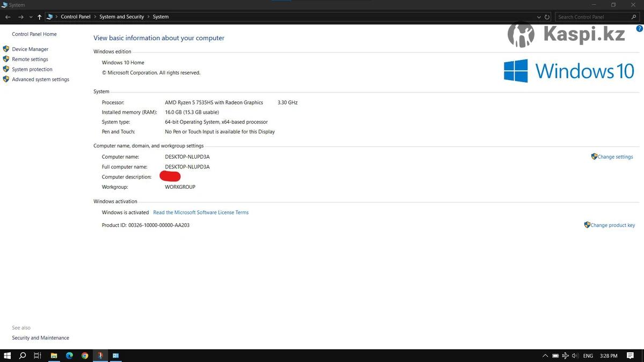Open the System window taskbar button
644x362 pixels.
pyautogui.click(x=115, y=356)
